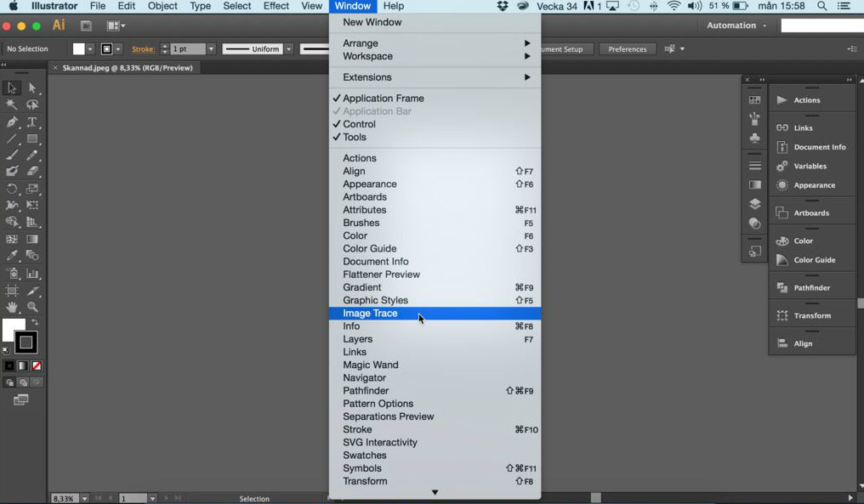Pick the Pencil tool
This screenshot has width=864, height=504.
[32, 156]
